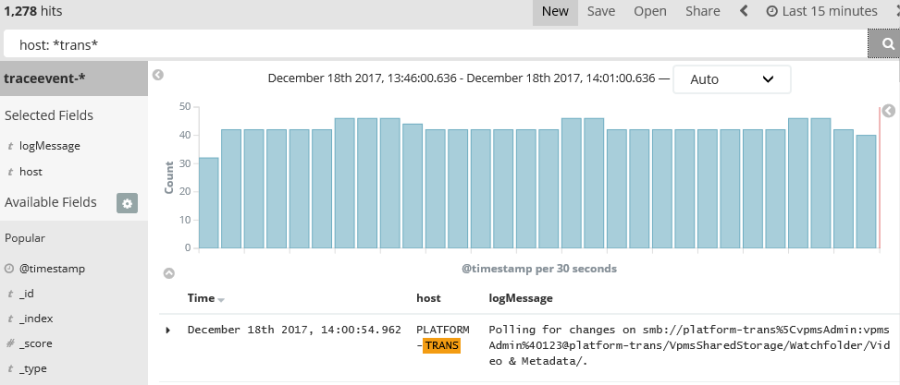Click the search magnifier button
Viewport: 900px width, 385px height.
pyautogui.click(x=887, y=44)
